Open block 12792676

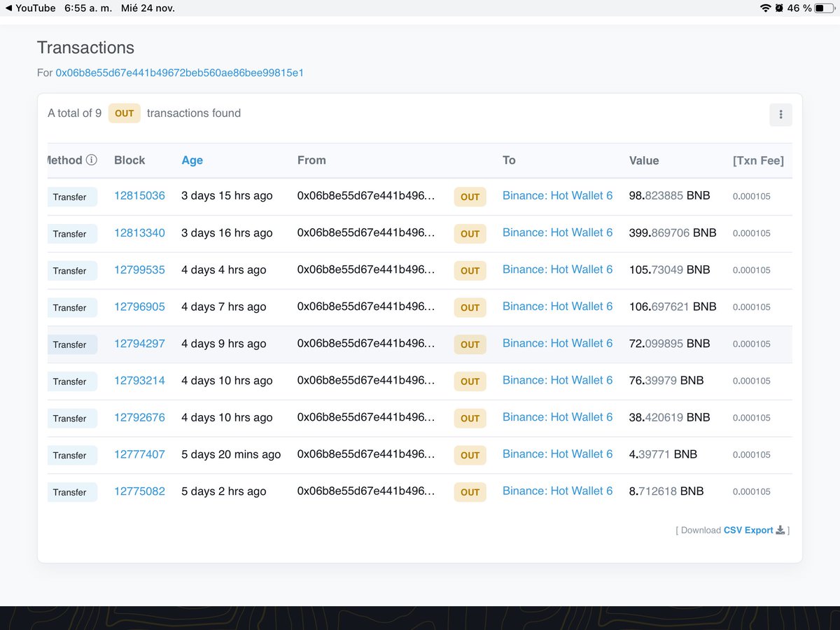139,417
